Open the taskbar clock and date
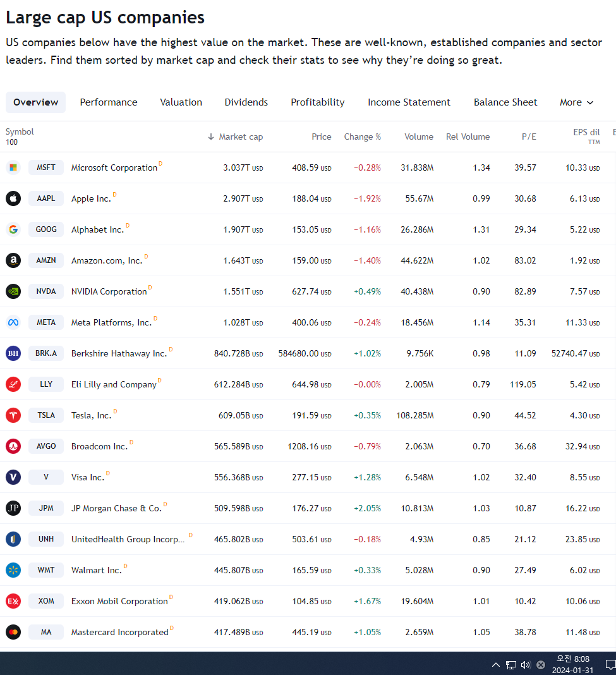Image resolution: width=616 pixels, height=675 pixels. [572, 665]
